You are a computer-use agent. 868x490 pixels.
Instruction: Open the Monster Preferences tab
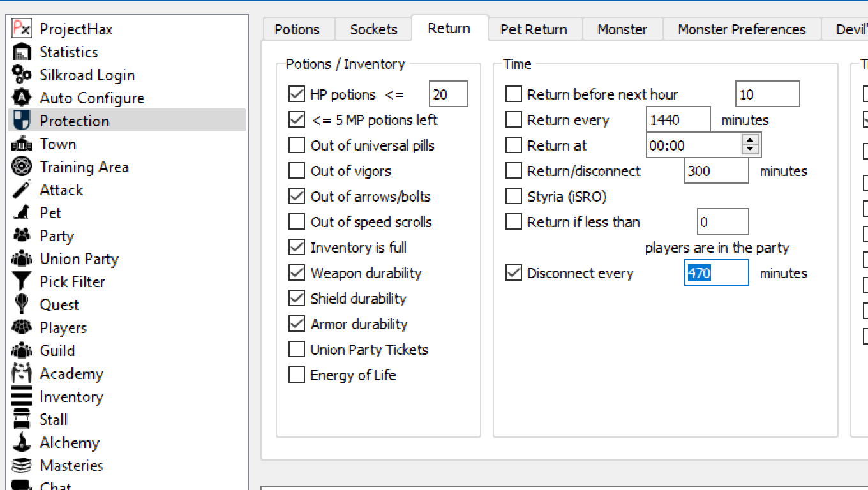click(742, 29)
